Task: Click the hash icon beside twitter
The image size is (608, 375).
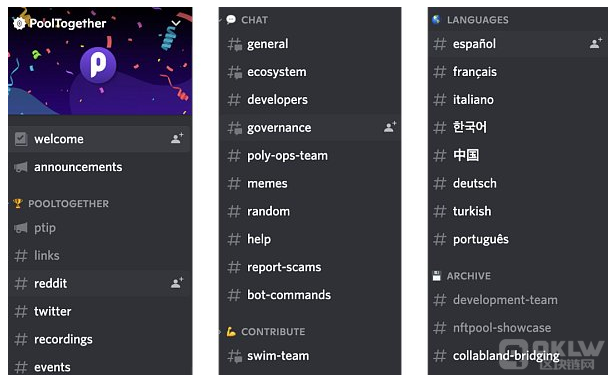Action: (x=21, y=311)
